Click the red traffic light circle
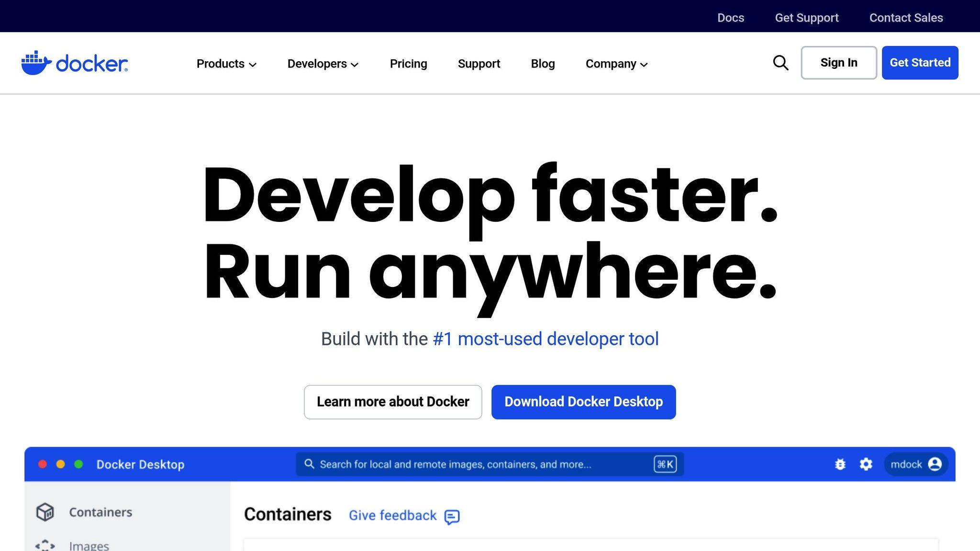The image size is (980, 551). point(43,464)
